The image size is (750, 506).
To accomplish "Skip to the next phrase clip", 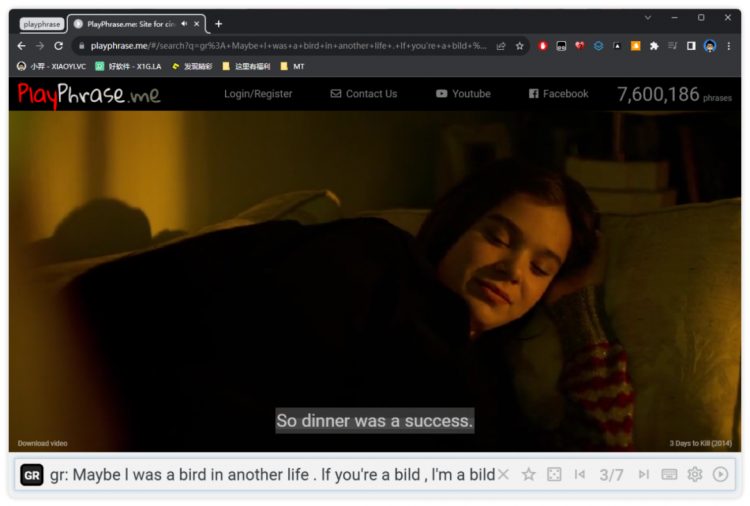I will coord(643,474).
